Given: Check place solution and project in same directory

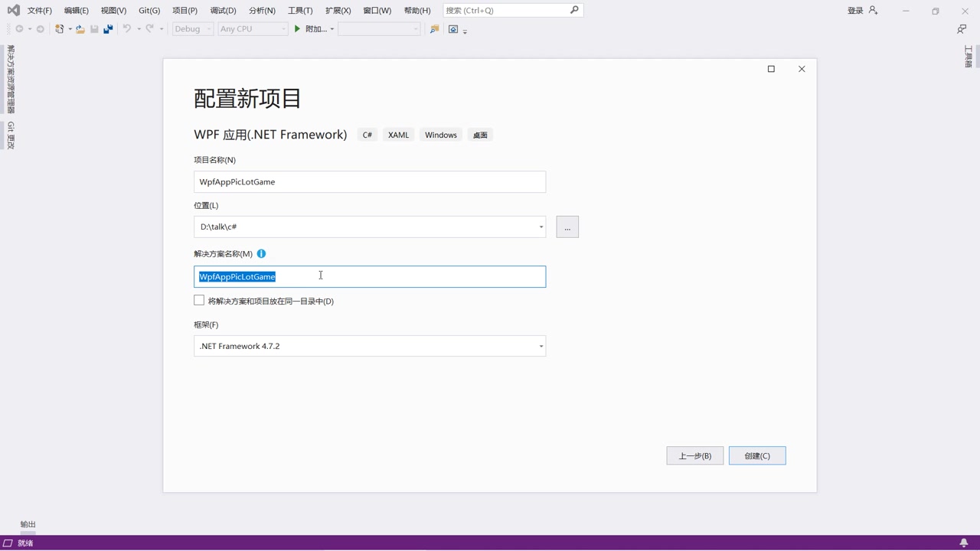Looking at the screenshot, I should (199, 300).
